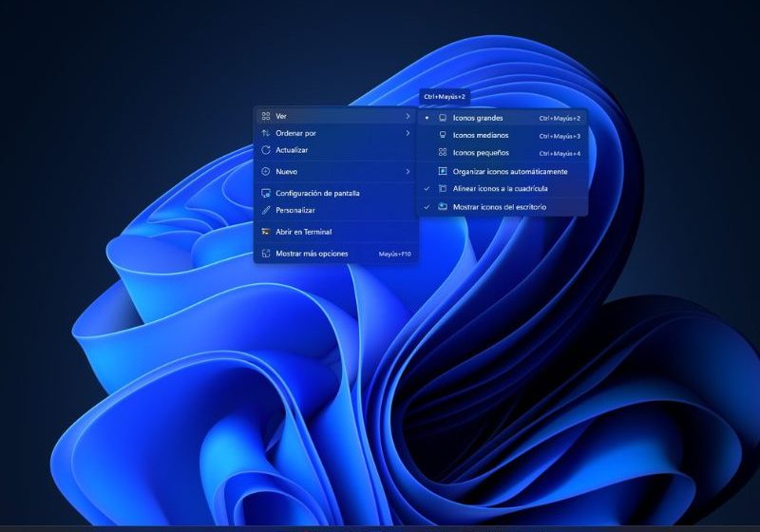Screen dimensions: 760x532
Task: Open the Ver menu entry
Action: pos(336,116)
